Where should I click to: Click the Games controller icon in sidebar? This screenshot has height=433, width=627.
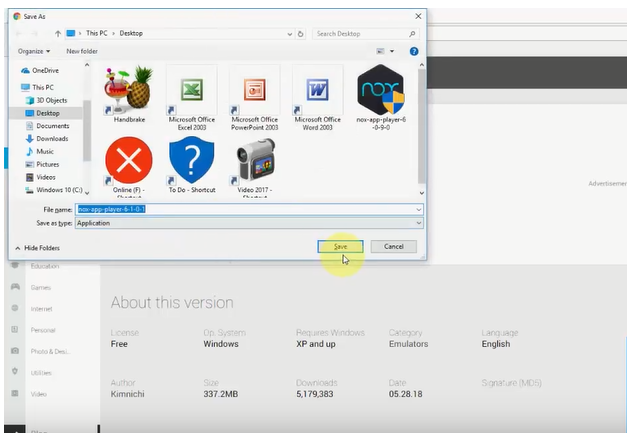pyautogui.click(x=15, y=287)
